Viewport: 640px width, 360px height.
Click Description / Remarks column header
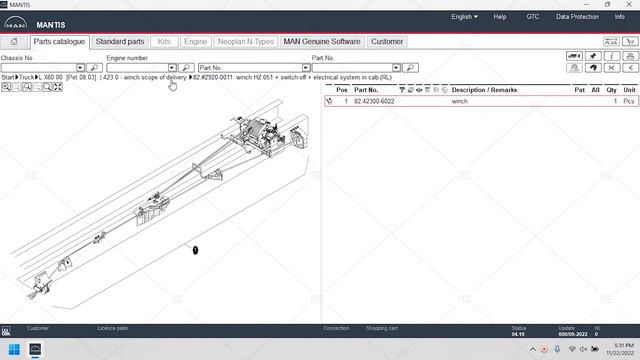pos(484,90)
